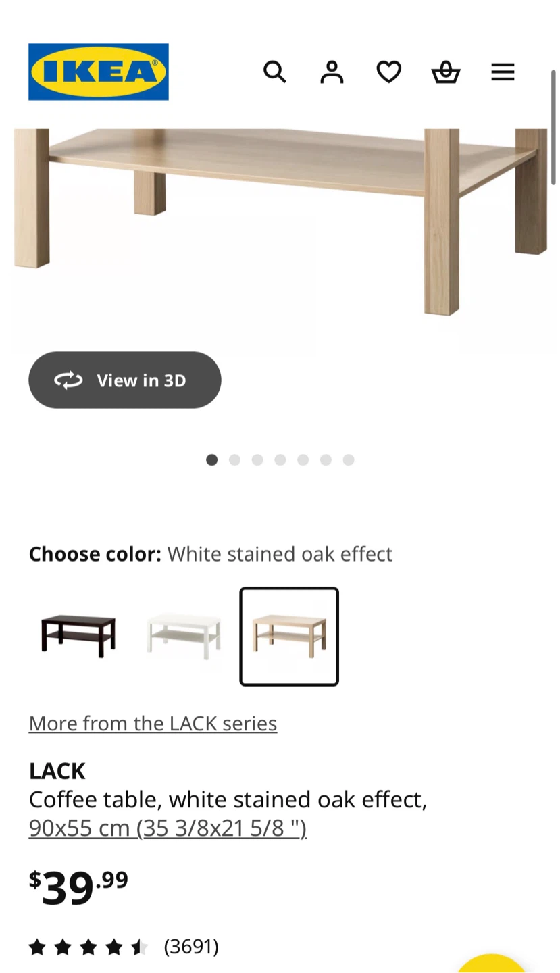Click the View in 3D button
The image size is (560, 973).
[x=125, y=380]
